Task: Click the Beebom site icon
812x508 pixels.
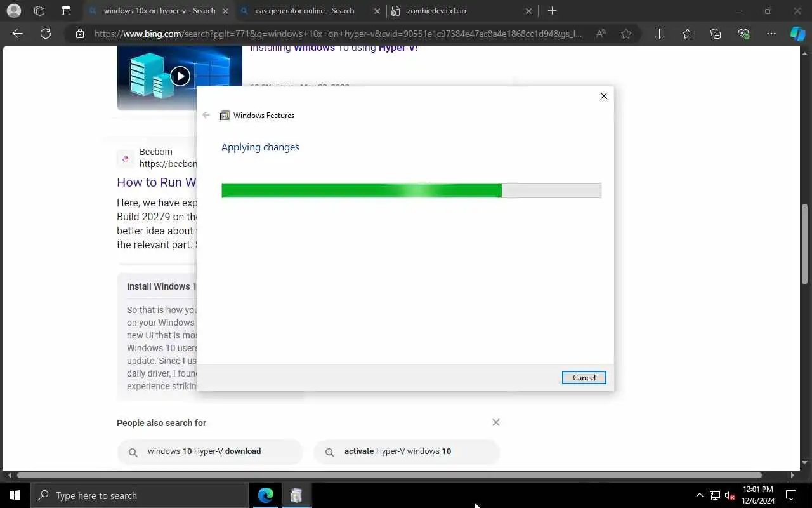Action: click(x=126, y=158)
